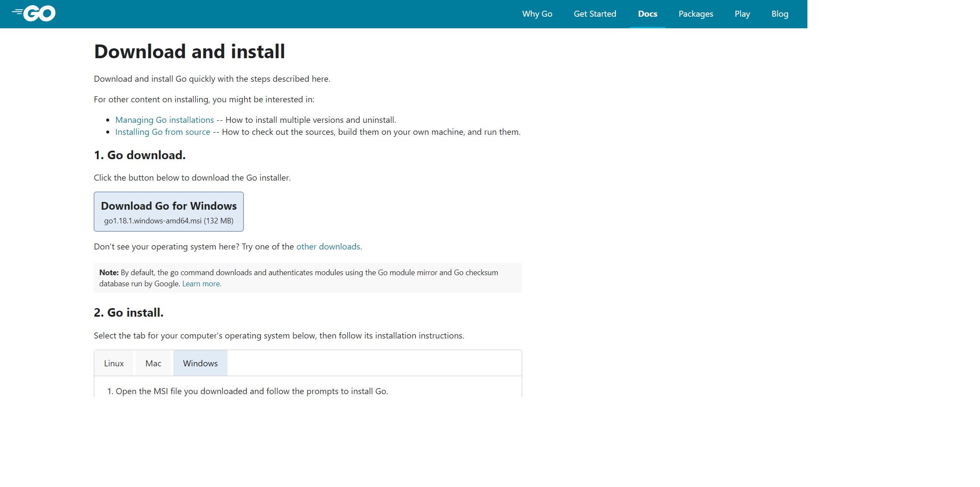Viewport: 980px width, 487px height.
Task: Open Installing Go from source link
Action: pos(163,132)
